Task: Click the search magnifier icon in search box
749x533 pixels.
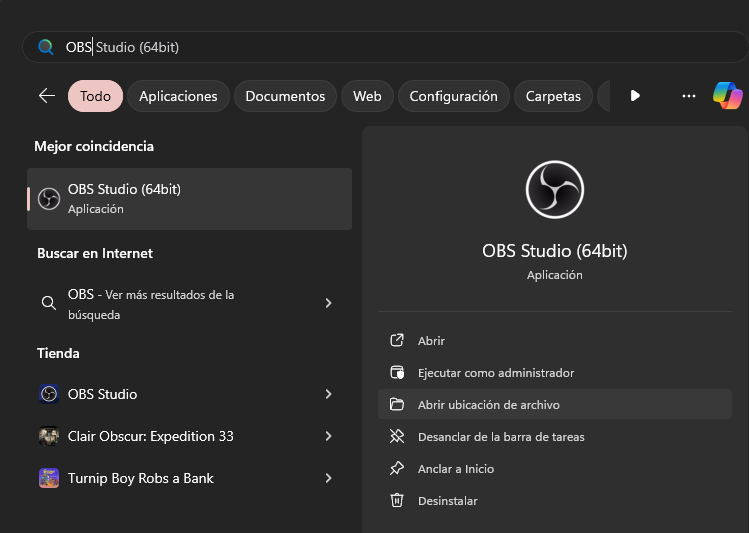Action: [46, 47]
